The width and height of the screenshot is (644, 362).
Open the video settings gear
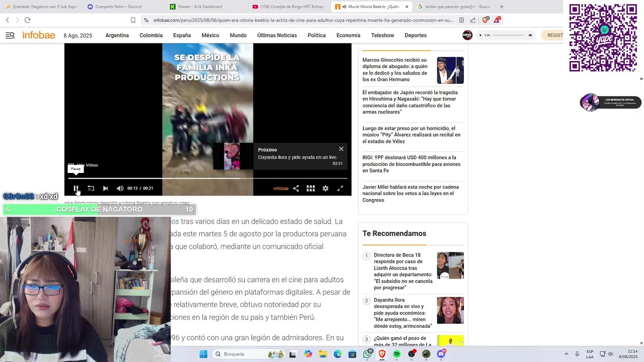tap(326, 189)
